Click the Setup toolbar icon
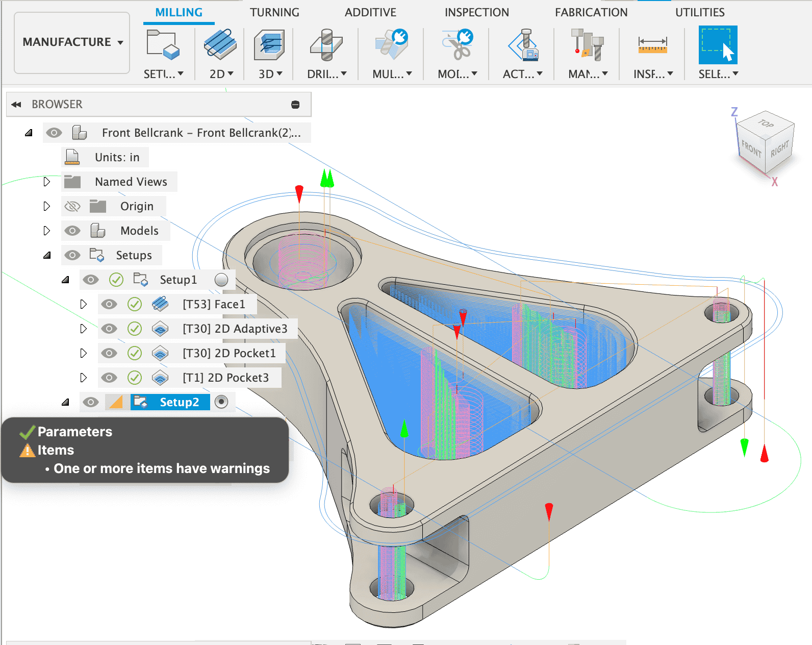Screen dimensions: 812x645 point(163,45)
